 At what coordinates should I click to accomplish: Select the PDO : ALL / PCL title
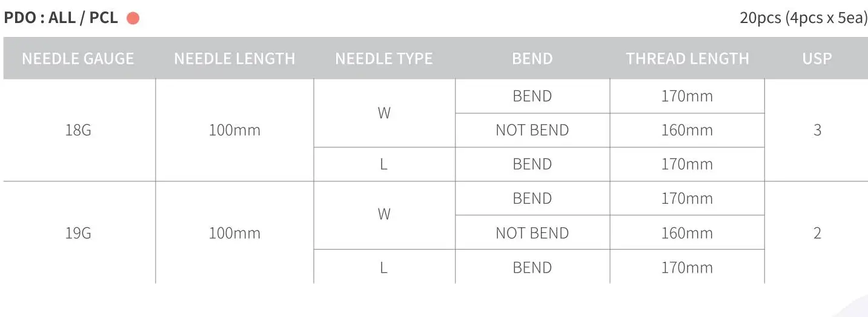(61, 18)
